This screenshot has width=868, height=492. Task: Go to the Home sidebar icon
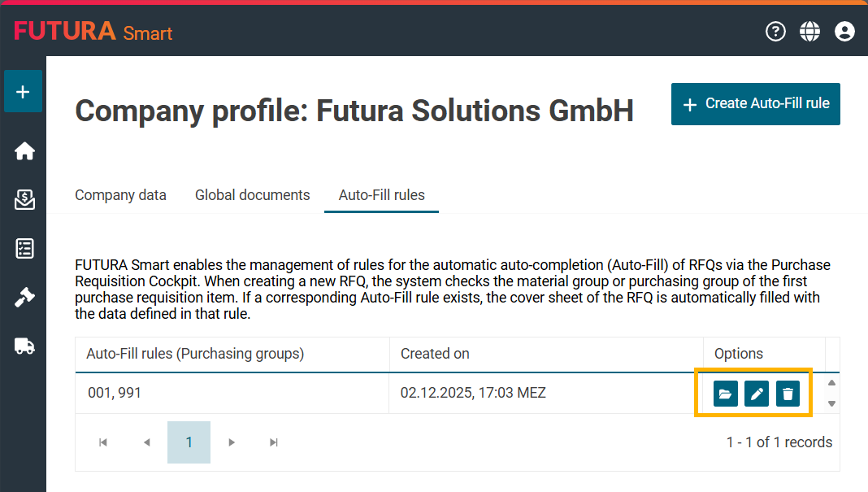(24, 151)
